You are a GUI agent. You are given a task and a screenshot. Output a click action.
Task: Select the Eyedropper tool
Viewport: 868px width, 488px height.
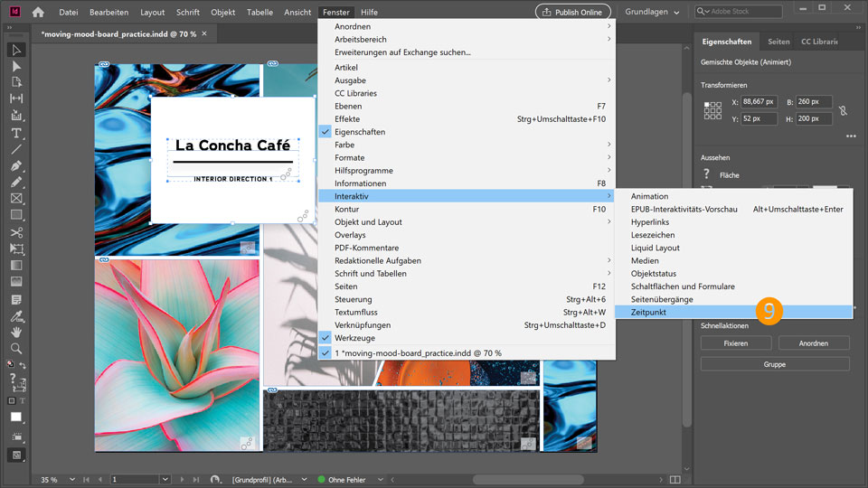coord(16,316)
